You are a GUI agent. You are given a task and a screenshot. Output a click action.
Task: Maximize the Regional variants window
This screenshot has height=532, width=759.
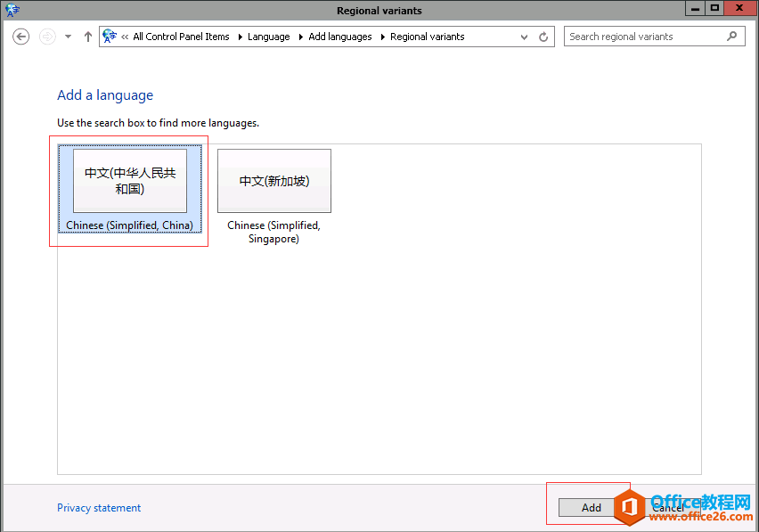[x=714, y=8]
